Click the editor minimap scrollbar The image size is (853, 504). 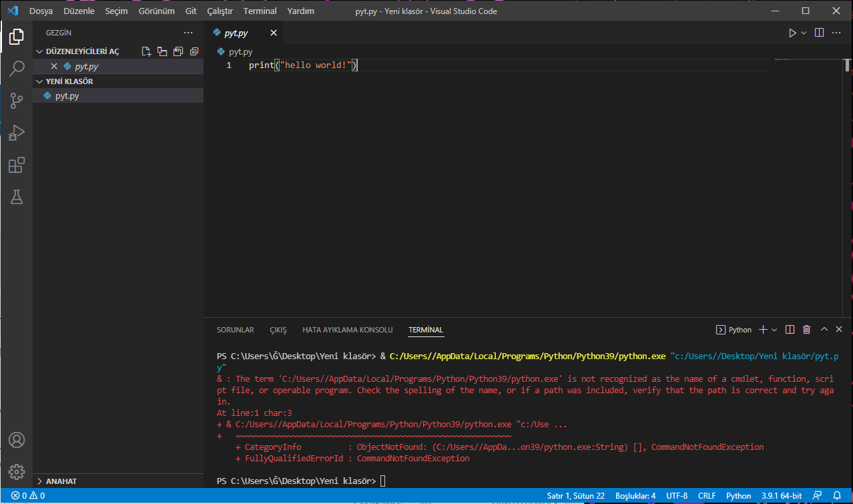[846, 65]
